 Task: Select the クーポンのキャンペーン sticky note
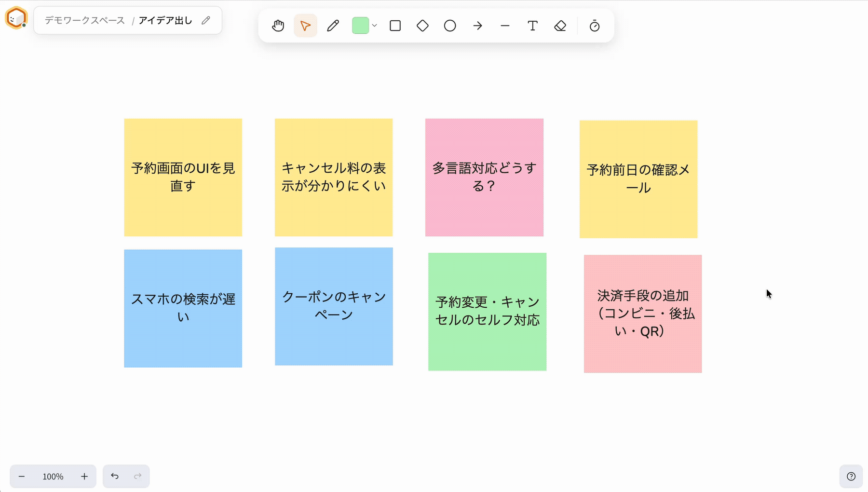[x=334, y=306]
